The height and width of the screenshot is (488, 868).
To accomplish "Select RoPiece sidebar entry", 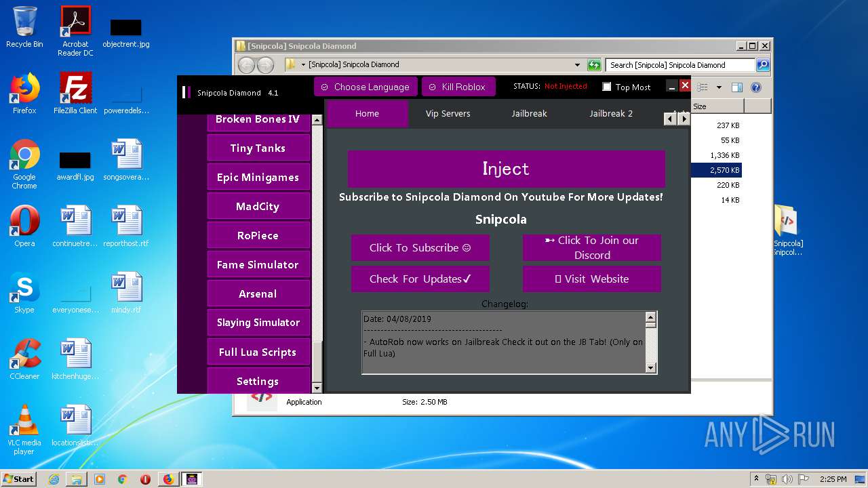I will (x=258, y=235).
